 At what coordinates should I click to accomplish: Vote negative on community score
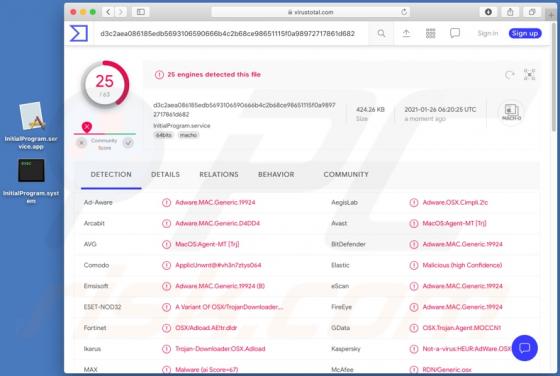coord(82,143)
